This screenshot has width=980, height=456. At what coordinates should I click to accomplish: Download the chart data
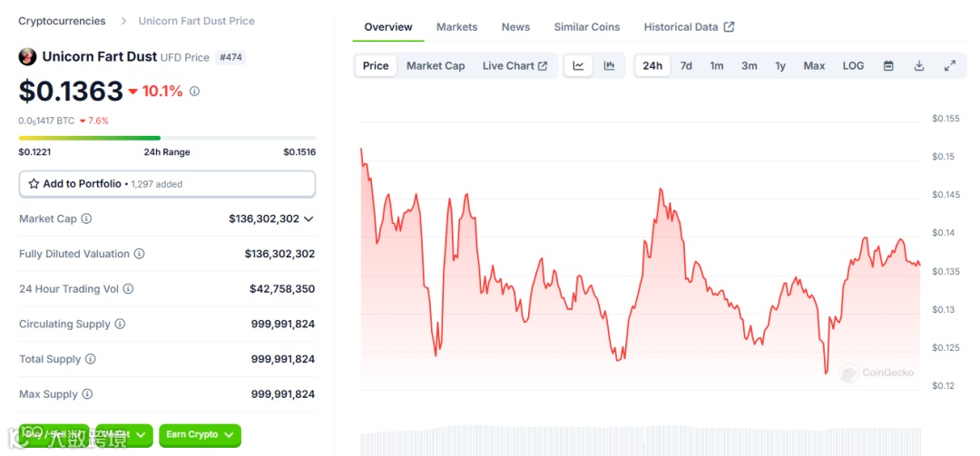(x=918, y=65)
